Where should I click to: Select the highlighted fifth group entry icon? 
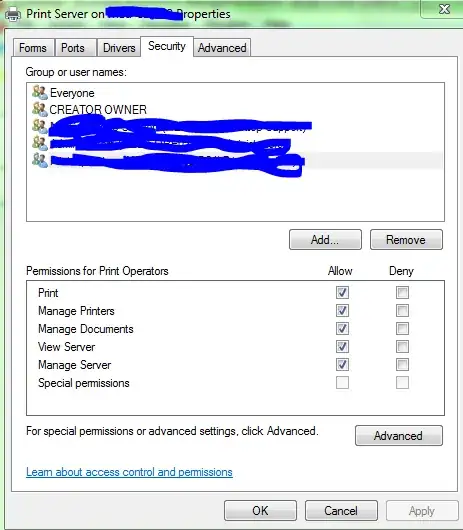(40, 160)
